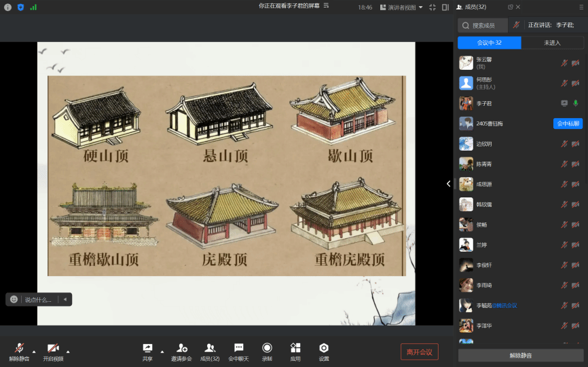The width and height of the screenshot is (588, 367).
Task: Switch to the 未进入 tab
Action: coord(552,43)
